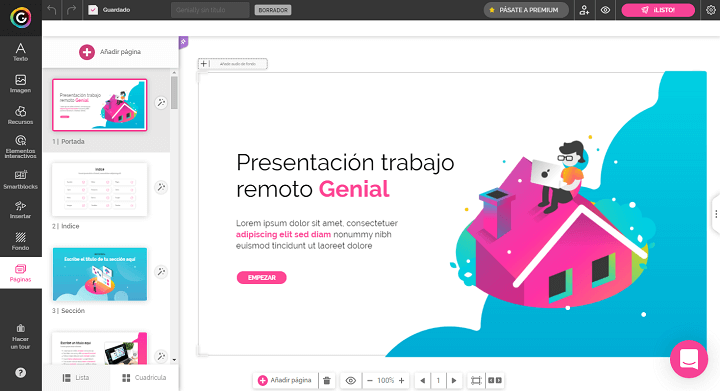Toggle page visibility eye in bottom toolbar
Screen dimensions: 720x391
pos(350,380)
